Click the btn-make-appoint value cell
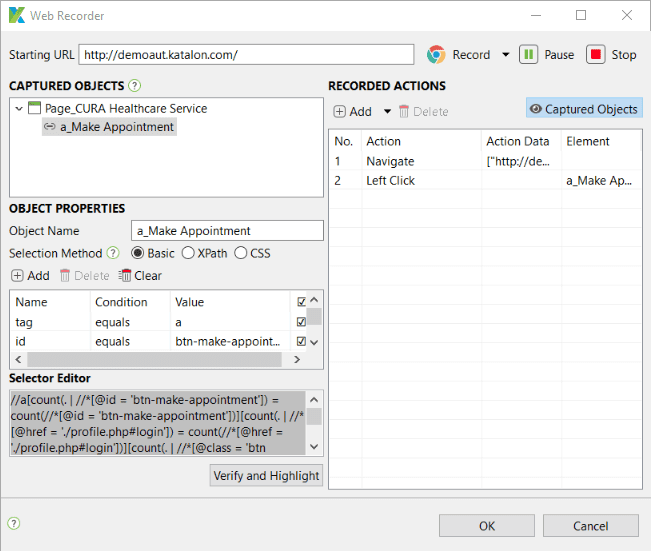The width and height of the screenshot is (651, 551). tap(230, 341)
